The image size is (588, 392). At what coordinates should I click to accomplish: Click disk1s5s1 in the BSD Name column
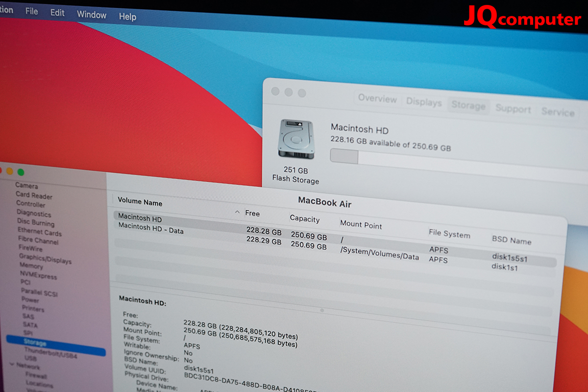(510, 257)
